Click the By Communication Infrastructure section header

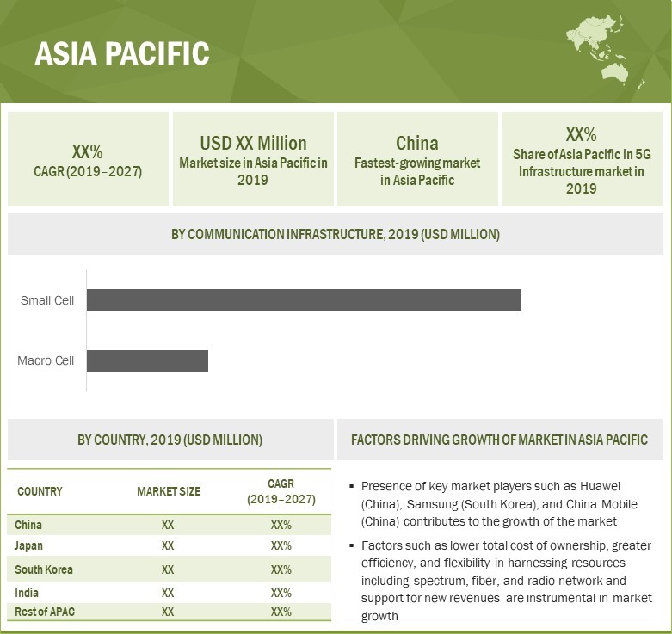tap(336, 234)
